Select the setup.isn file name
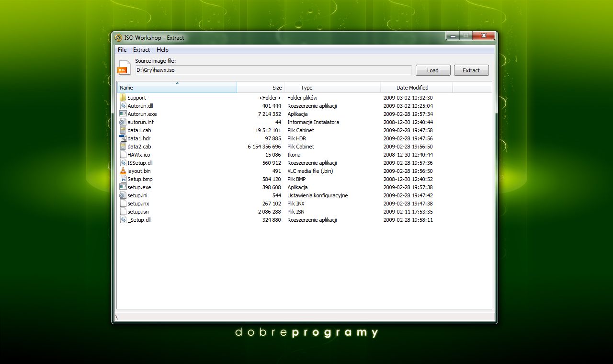 pos(138,212)
